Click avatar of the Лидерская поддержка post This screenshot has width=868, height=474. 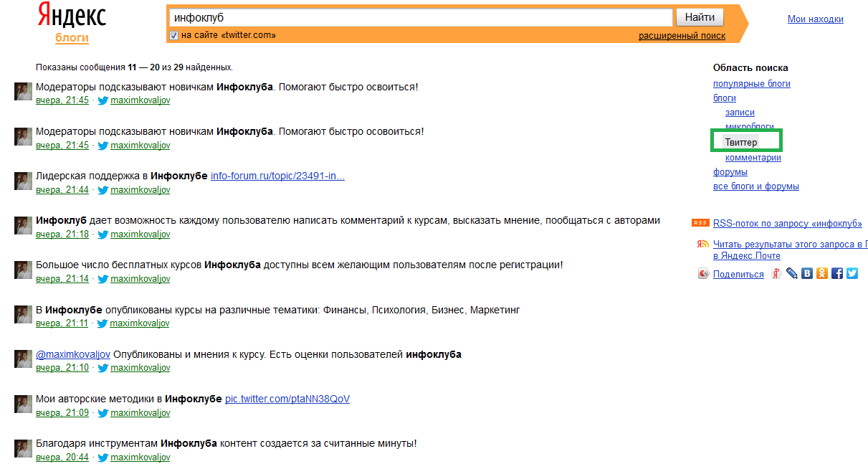point(23,181)
